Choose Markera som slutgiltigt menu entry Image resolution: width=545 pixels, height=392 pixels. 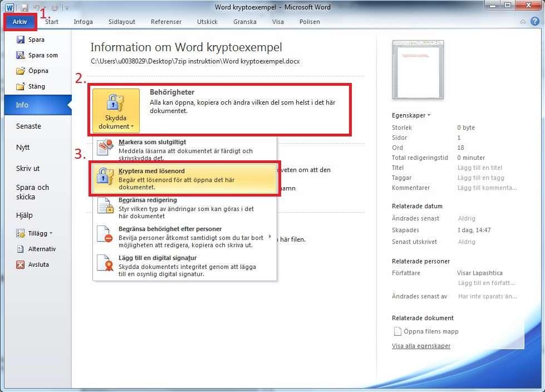tap(185, 149)
